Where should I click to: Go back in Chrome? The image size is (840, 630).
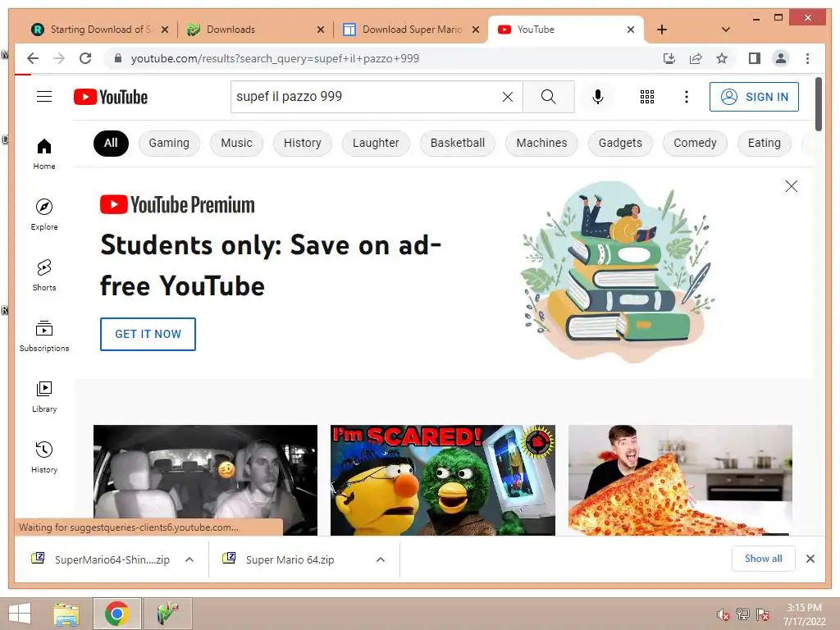[x=33, y=58]
